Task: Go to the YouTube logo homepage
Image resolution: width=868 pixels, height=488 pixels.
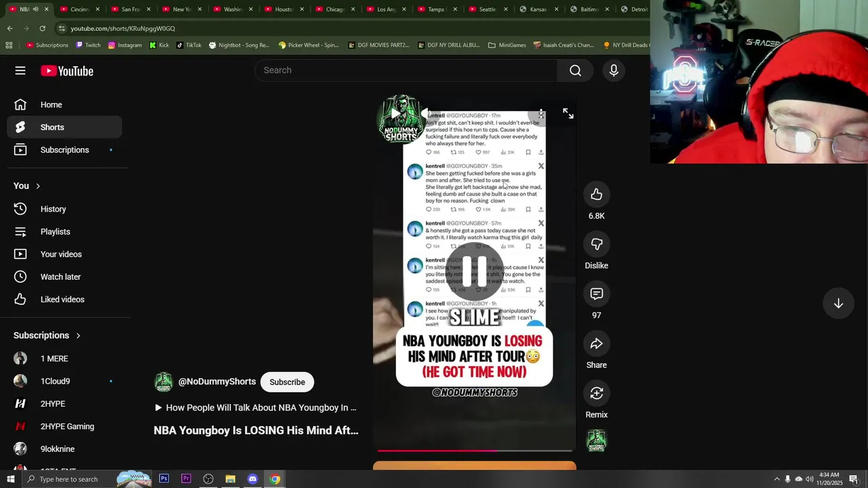Action: [66, 70]
